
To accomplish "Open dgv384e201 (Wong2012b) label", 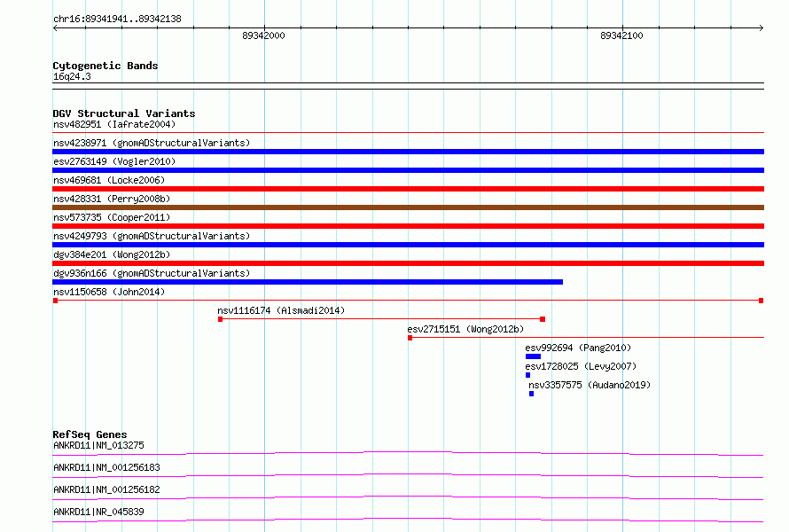I will [112, 254].
